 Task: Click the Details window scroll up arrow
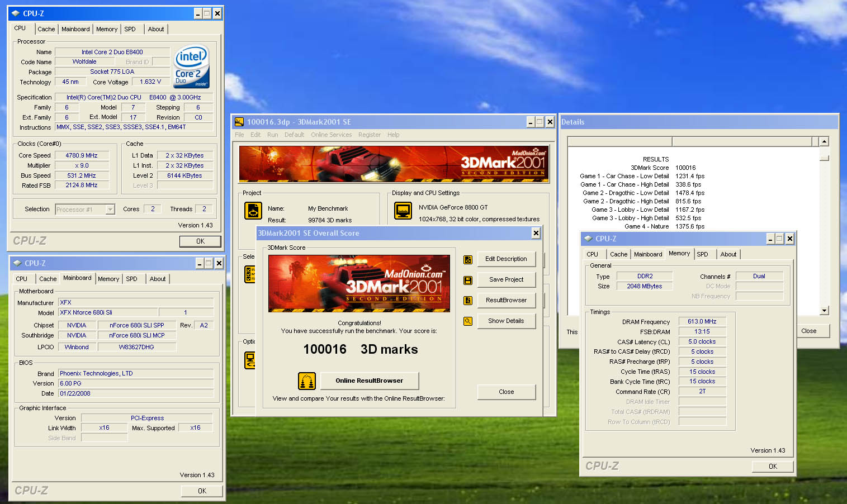tap(824, 142)
